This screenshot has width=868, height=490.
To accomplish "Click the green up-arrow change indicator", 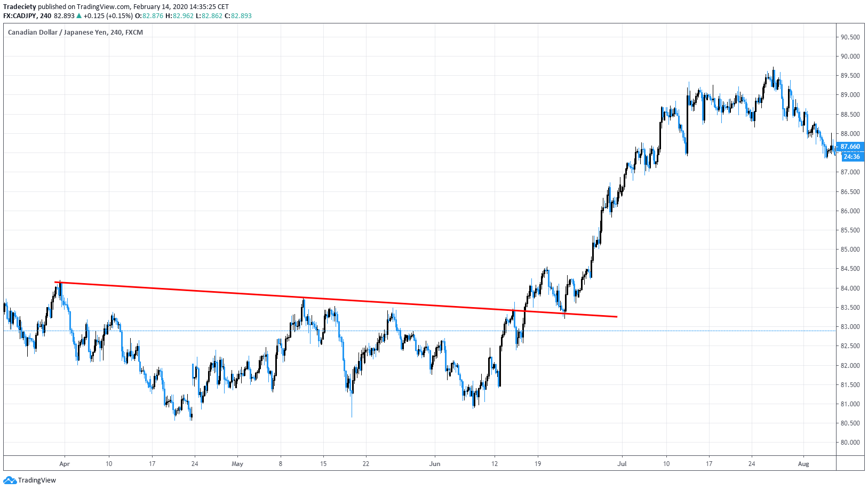I will (x=78, y=16).
